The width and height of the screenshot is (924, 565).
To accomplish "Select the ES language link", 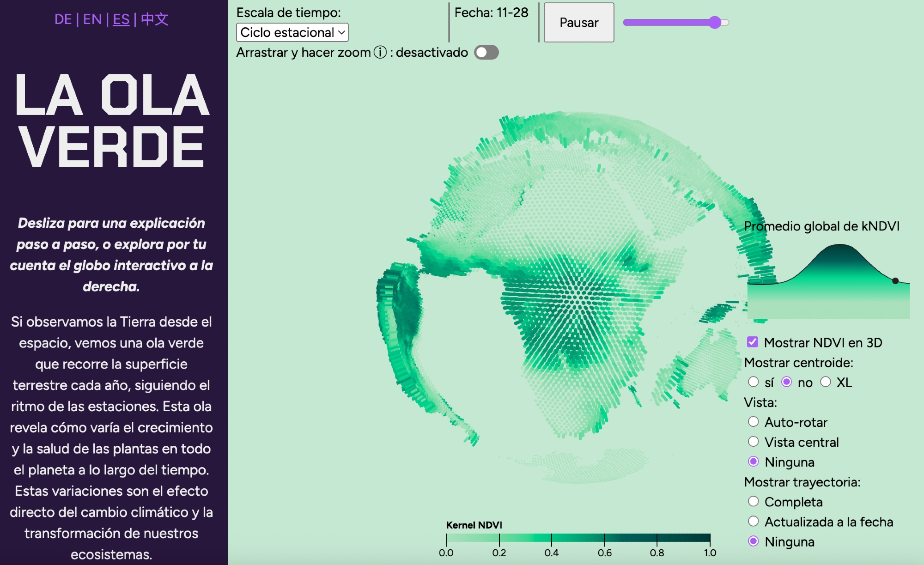I will (121, 19).
